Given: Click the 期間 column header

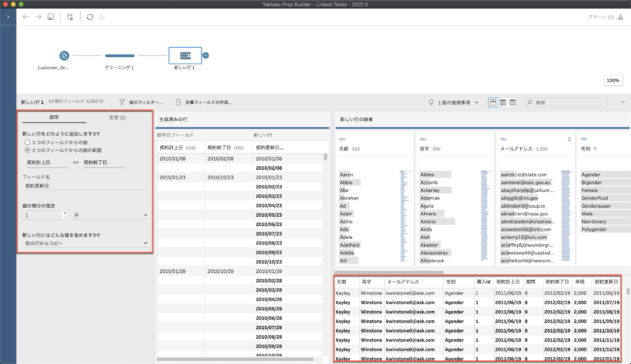Looking at the screenshot, I should [x=533, y=282].
